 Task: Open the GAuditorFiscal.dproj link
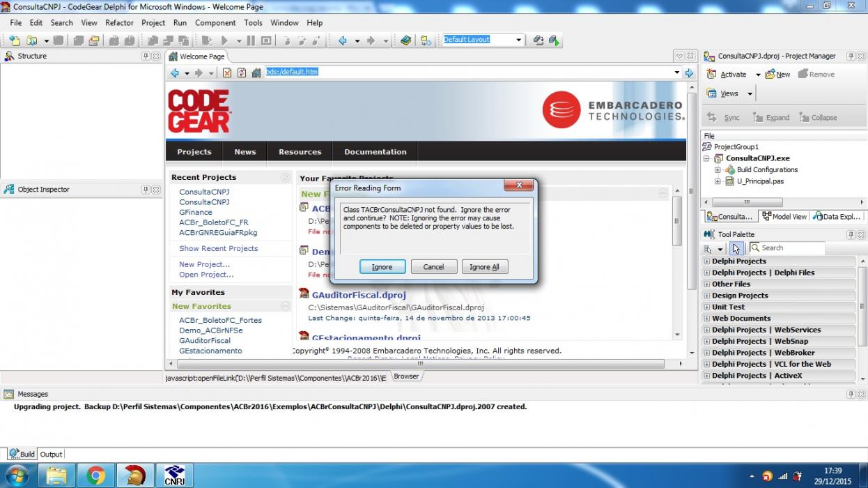coord(359,295)
